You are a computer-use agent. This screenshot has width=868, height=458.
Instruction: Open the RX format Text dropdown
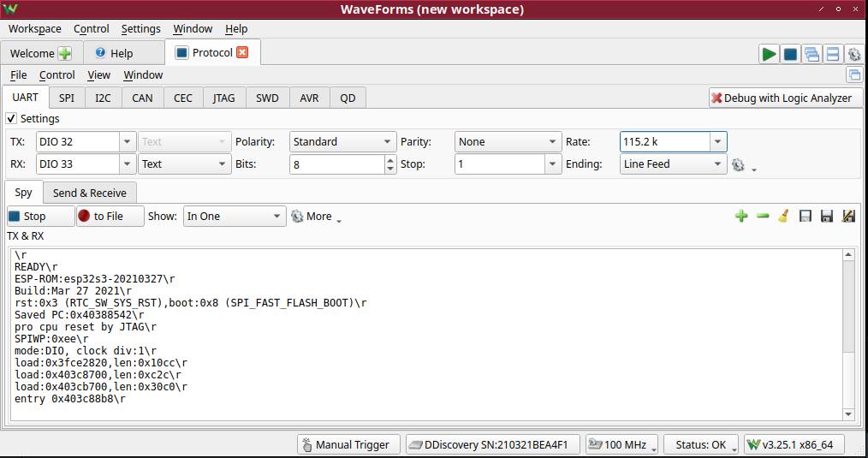click(x=184, y=164)
